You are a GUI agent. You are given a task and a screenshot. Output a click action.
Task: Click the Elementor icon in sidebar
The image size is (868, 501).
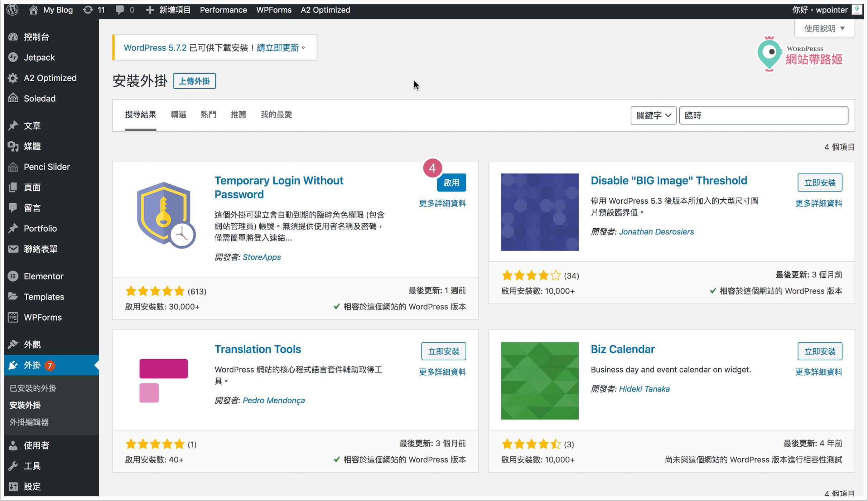13,276
